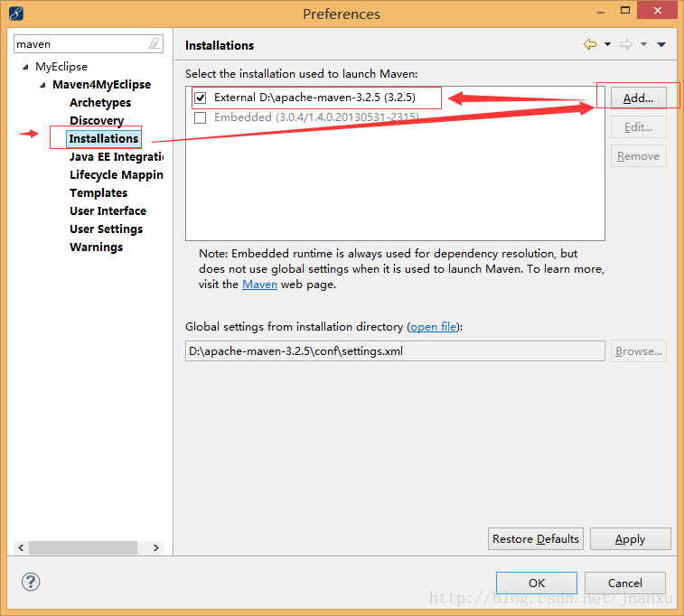The width and height of the screenshot is (684, 616).
Task: Click the Maven4MyEclipse tree label
Action: click(101, 85)
